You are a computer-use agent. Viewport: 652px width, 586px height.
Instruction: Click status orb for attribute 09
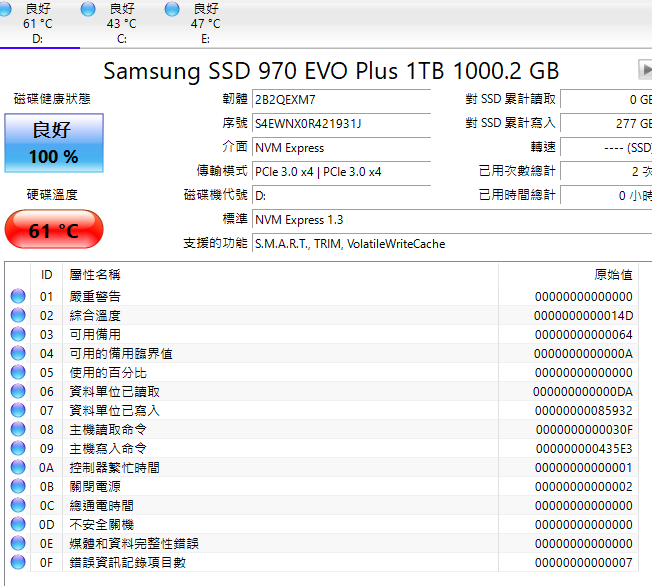coord(18,448)
